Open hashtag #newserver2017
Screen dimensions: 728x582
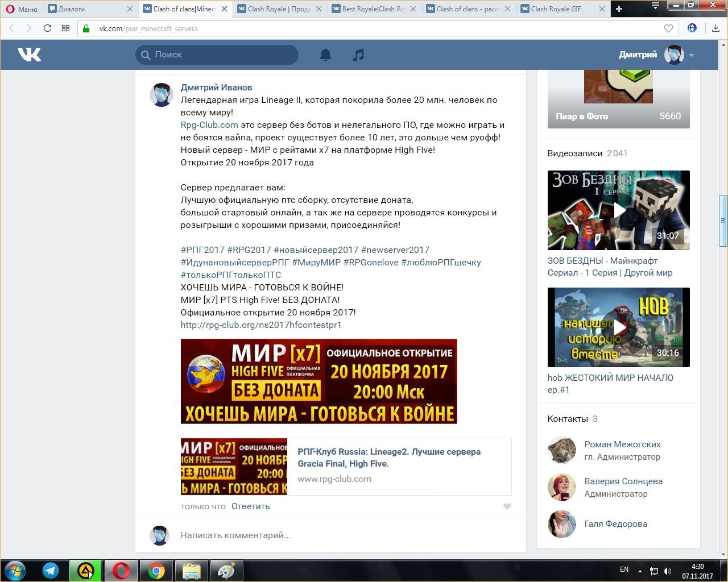pyautogui.click(x=395, y=250)
